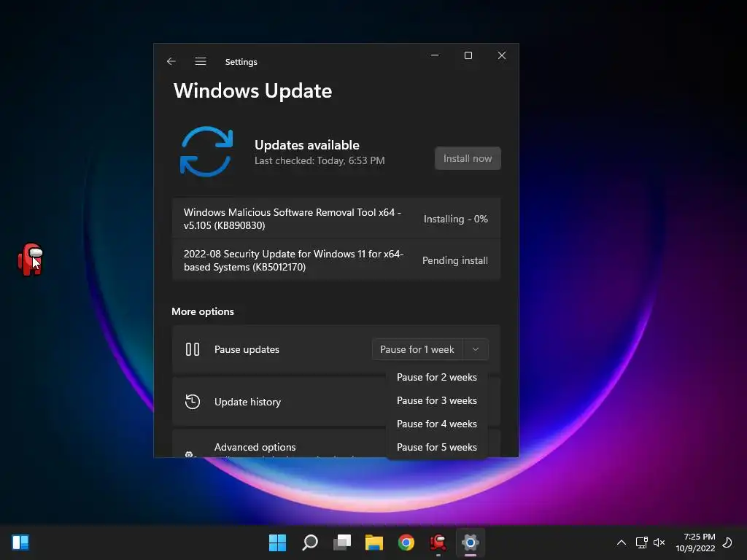Collapse the pause duration dropdown chevron

(476, 349)
